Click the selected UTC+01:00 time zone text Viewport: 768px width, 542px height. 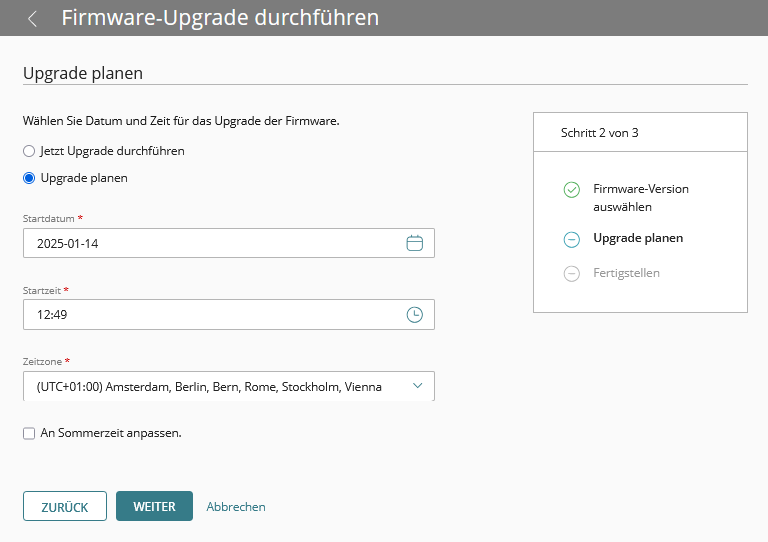pos(208,387)
